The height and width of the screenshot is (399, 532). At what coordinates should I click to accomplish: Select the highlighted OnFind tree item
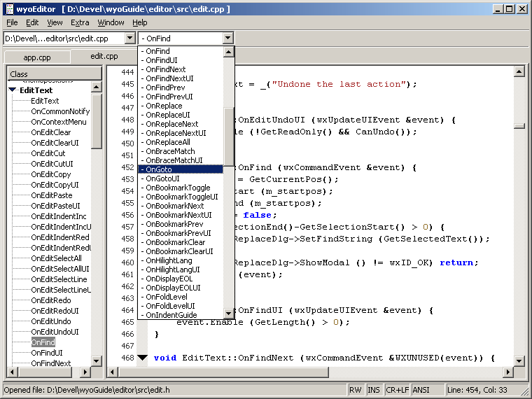coord(43,342)
